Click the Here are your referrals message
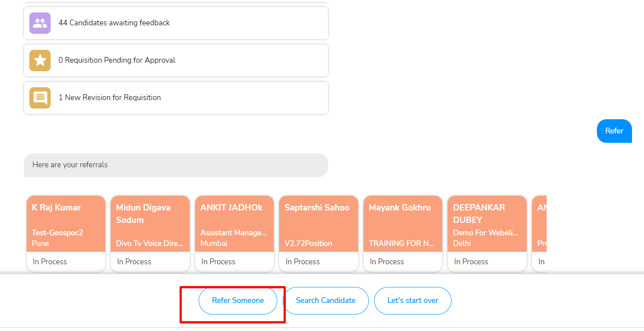This screenshot has width=644, height=331. 176,165
